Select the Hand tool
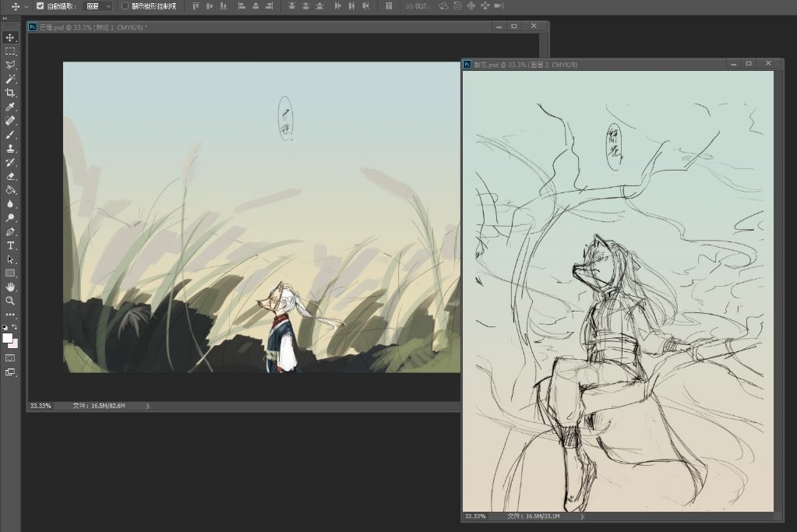The image size is (797, 532). (10, 287)
